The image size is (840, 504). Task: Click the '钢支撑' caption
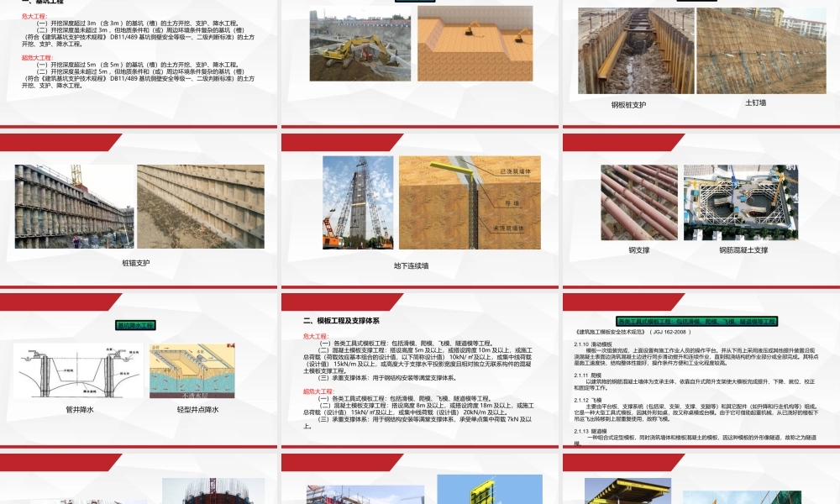coord(639,250)
